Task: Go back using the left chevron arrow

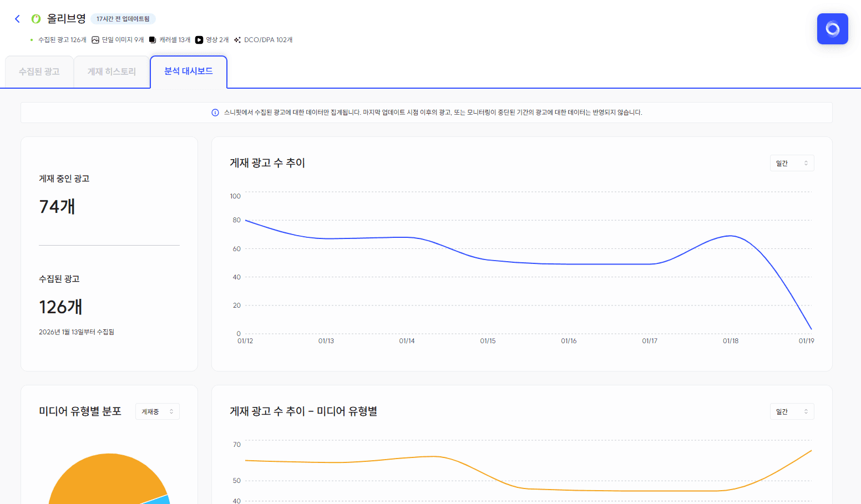Action: click(x=17, y=19)
